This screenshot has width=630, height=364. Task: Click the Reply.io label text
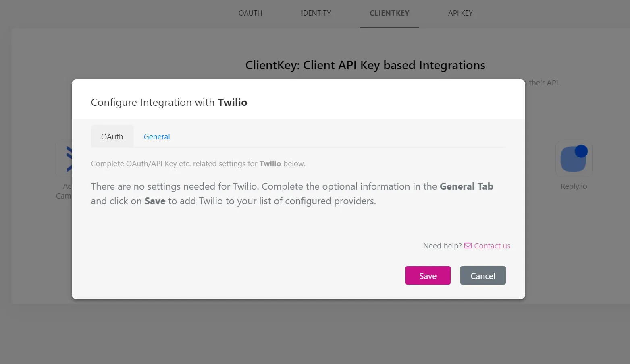click(x=574, y=186)
